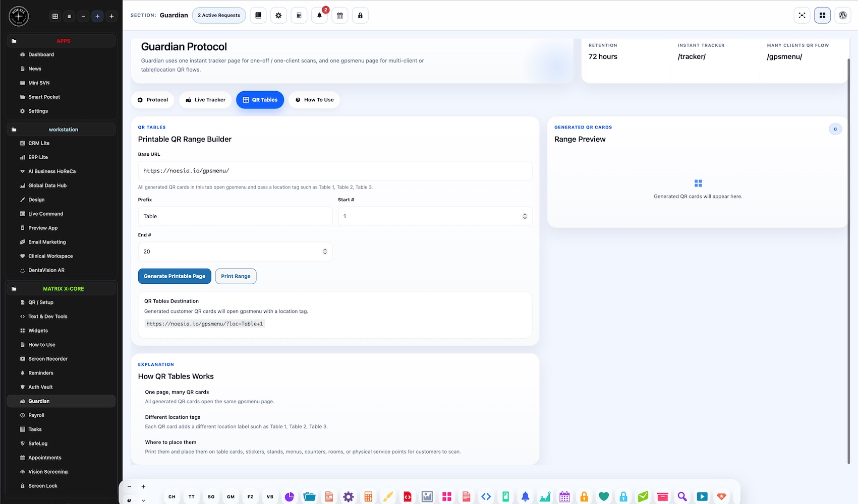
Task: Open Payroll in the sidebar
Action: pyautogui.click(x=61, y=415)
